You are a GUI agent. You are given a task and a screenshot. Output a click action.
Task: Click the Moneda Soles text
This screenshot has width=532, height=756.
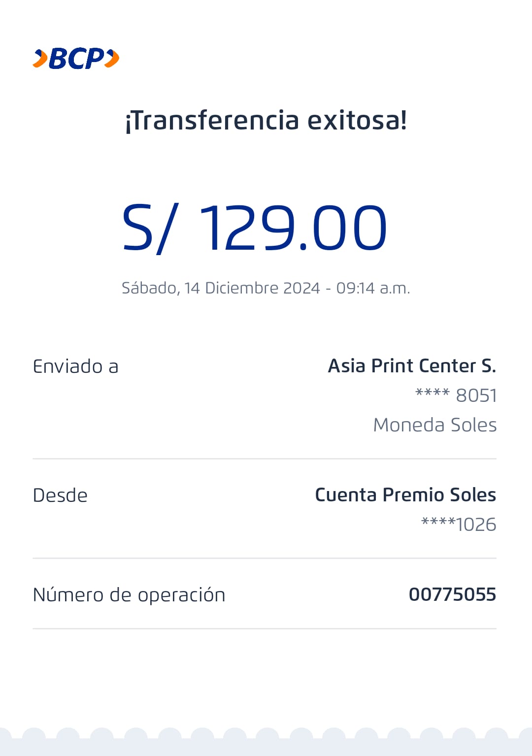click(x=434, y=425)
